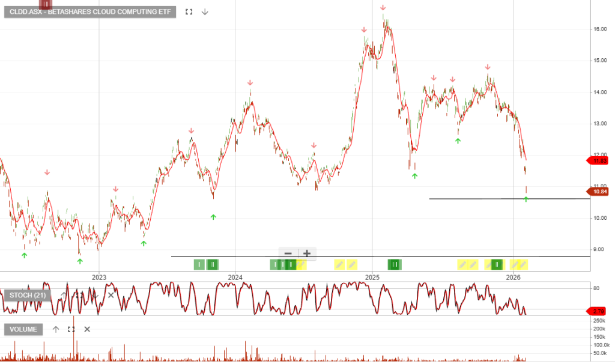Maximize the VOLUME panel
615x364 pixels.
click(x=71, y=329)
